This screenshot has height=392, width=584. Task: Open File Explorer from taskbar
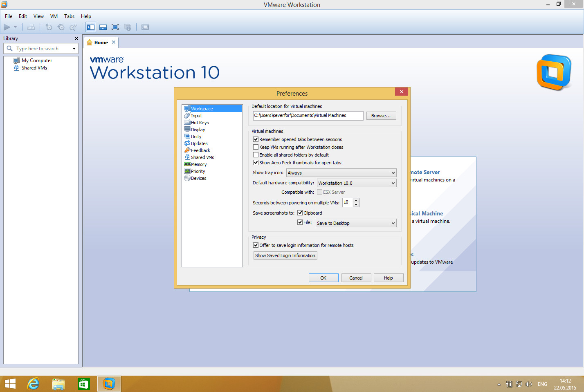(x=58, y=384)
